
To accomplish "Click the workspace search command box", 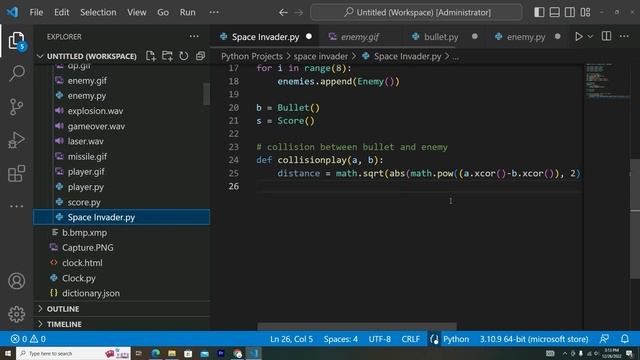I will click(x=416, y=12).
